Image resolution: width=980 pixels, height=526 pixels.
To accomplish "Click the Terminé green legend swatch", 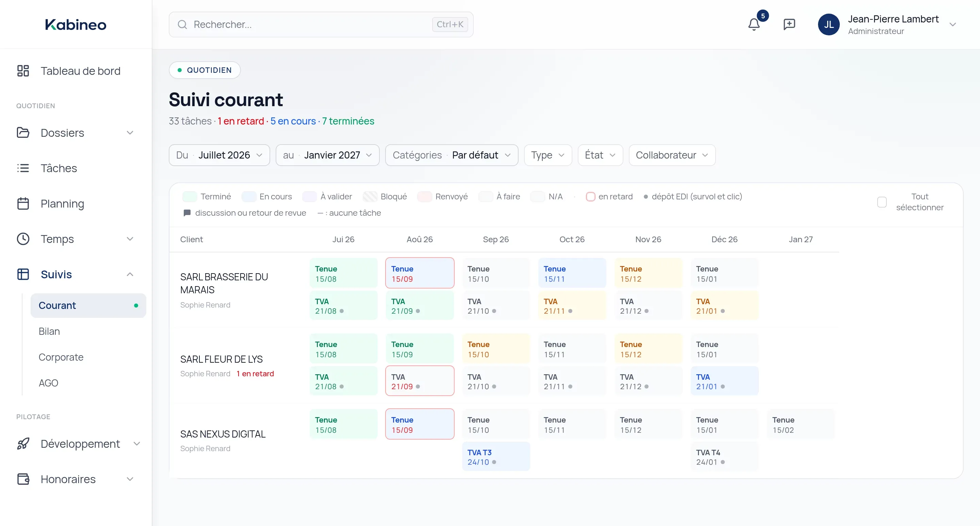I will pos(190,197).
